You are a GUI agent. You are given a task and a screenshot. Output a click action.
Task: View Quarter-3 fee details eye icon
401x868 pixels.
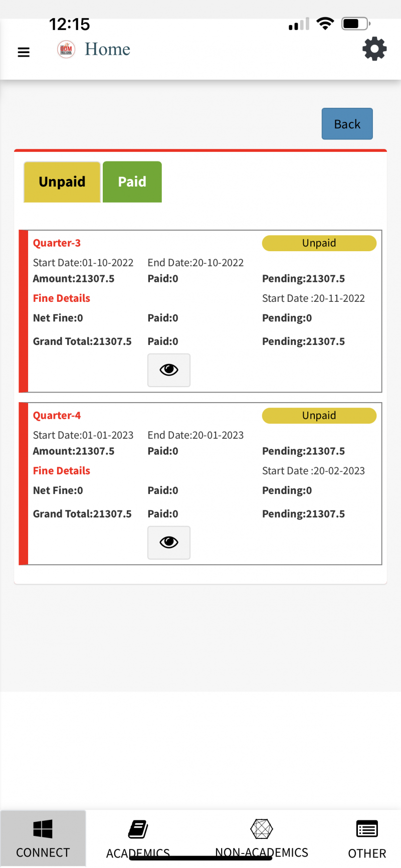tap(169, 370)
